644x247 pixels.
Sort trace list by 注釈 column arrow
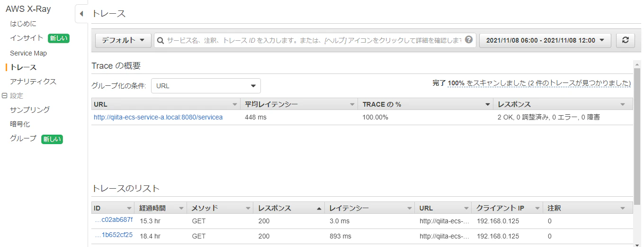(623, 208)
